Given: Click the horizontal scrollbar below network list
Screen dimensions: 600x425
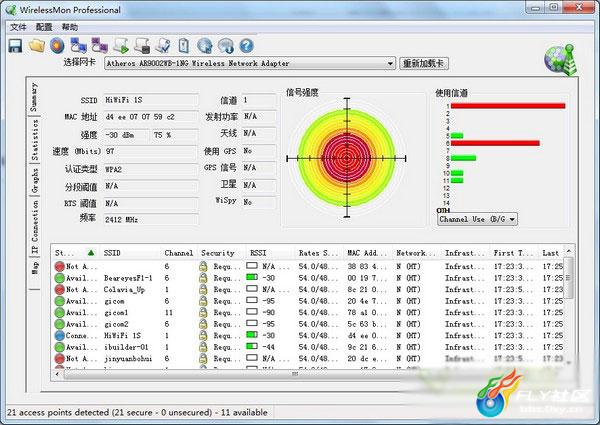Looking at the screenshot, I should pos(295,374).
